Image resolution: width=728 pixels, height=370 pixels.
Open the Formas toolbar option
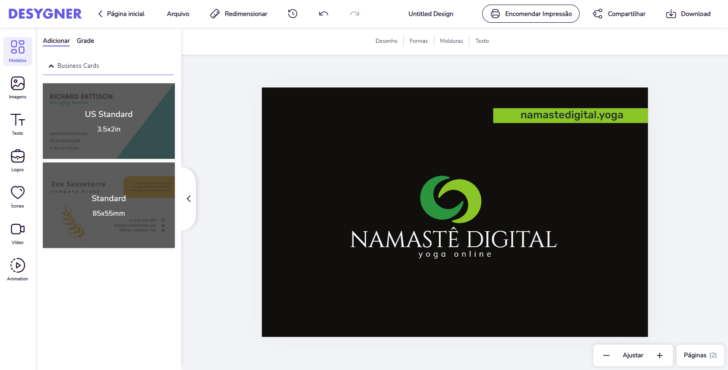[x=418, y=41]
